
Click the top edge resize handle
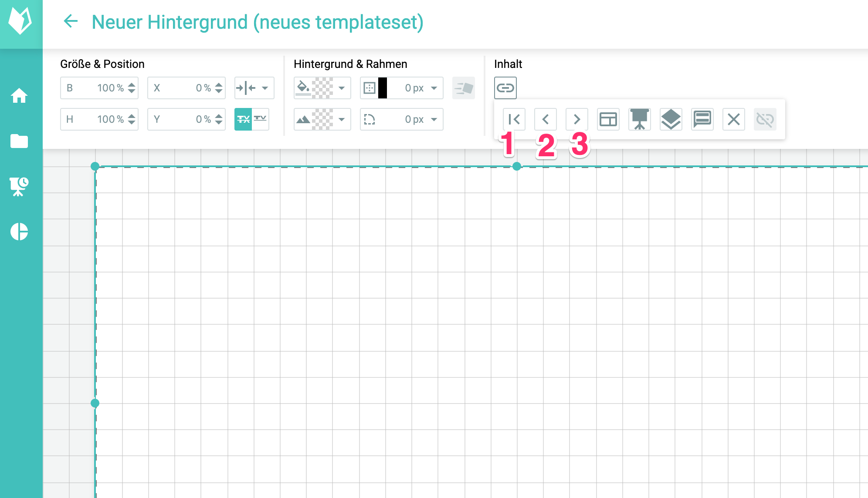pyautogui.click(x=517, y=166)
